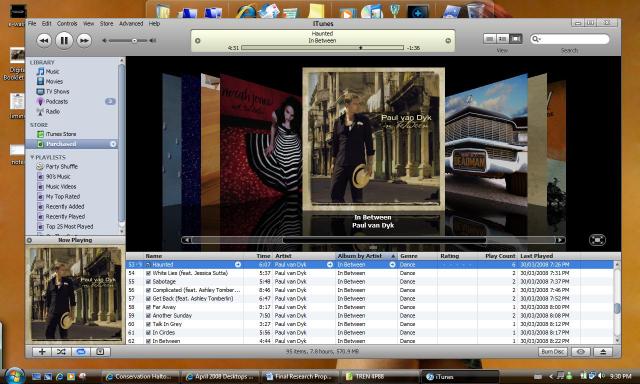This screenshot has height=384, width=640.
Task: Show the iTunes browser eye button
Action: tap(581, 351)
